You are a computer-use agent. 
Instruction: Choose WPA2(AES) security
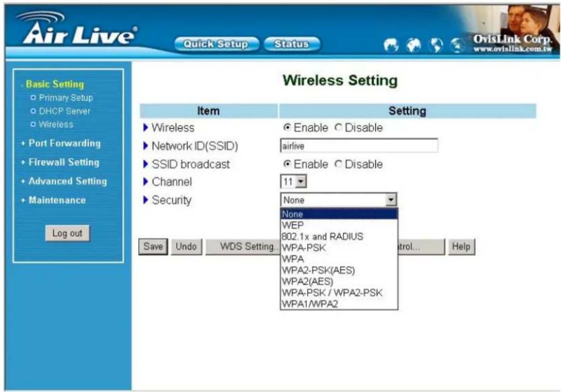(x=339, y=281)
